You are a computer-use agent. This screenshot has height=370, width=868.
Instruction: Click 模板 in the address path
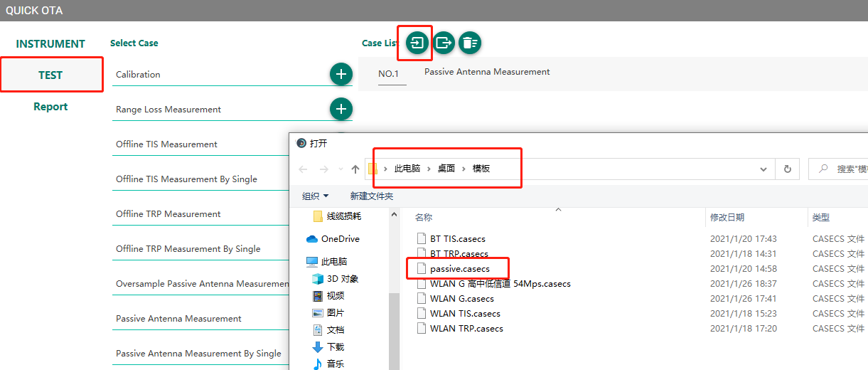pyautogui.click(x=481, y=169)
